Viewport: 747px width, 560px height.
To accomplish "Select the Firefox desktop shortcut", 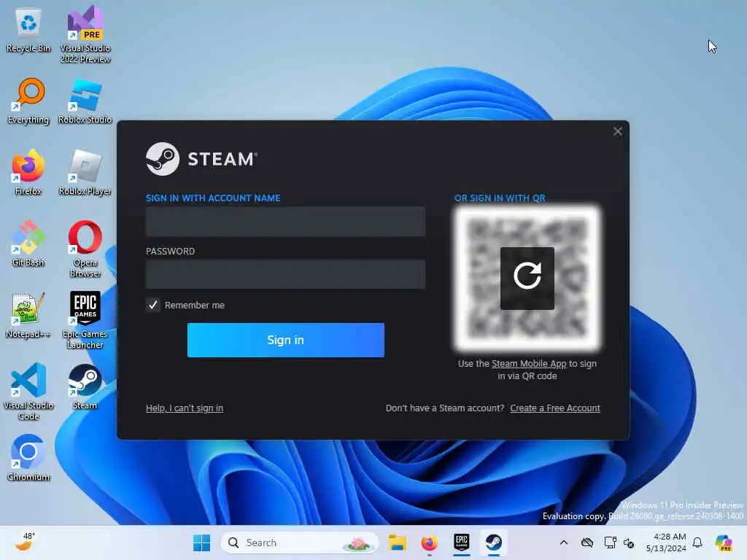I will (28, 173).
